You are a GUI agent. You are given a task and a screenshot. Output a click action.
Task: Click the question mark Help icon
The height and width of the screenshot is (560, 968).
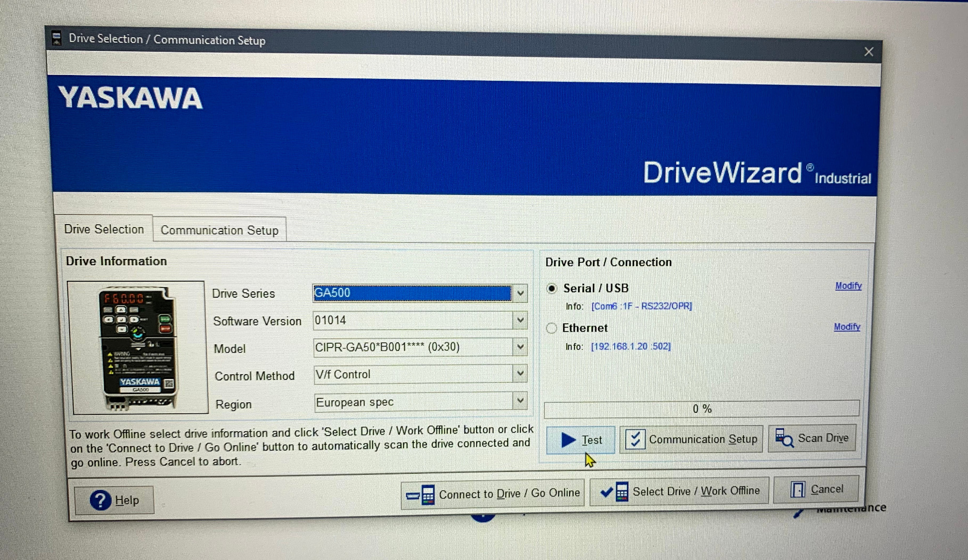(x=101, y=500)
